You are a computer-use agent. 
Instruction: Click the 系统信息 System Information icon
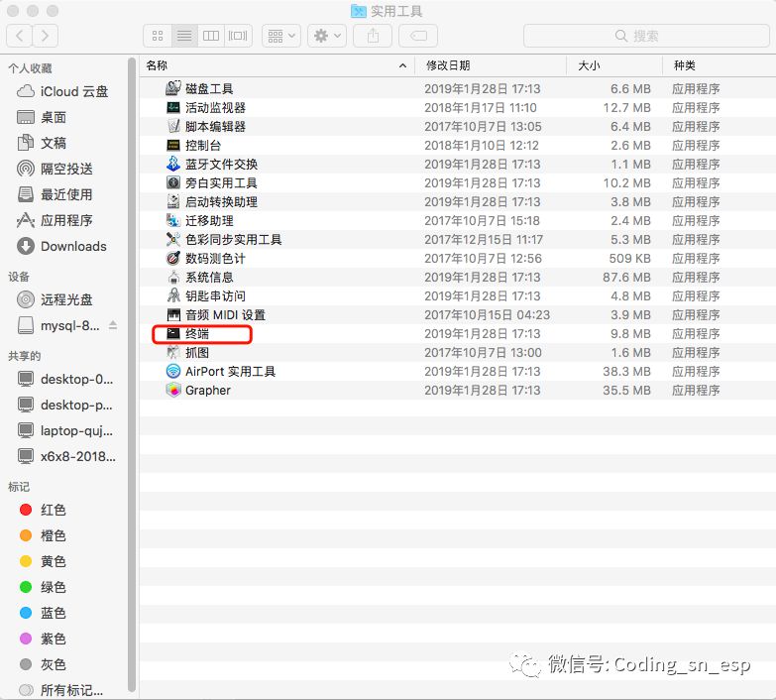(173, 278)
